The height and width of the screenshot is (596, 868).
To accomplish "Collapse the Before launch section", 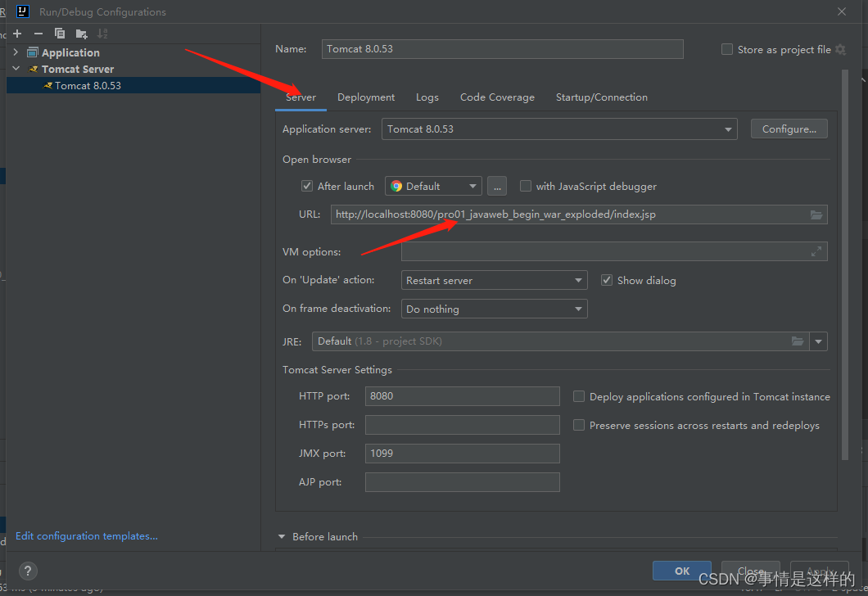I will [282, 537].
